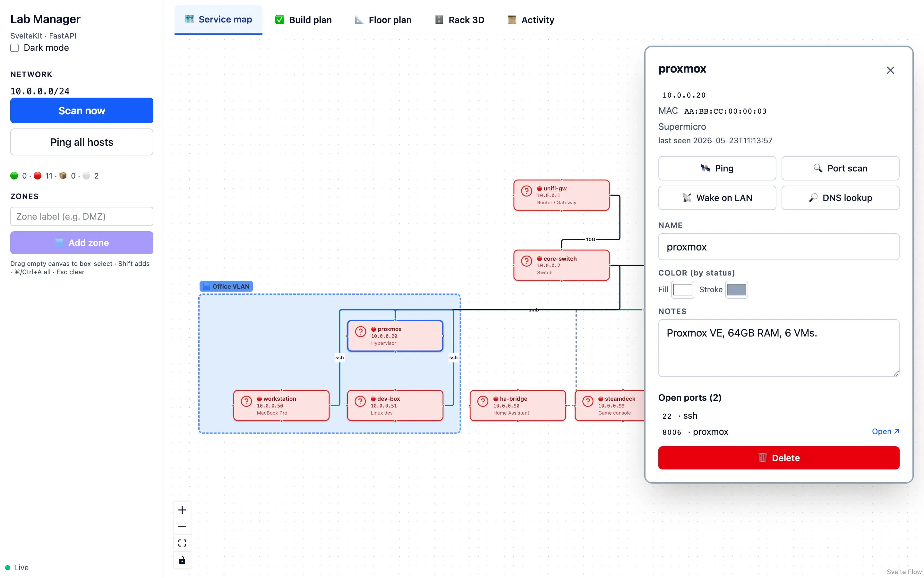Click the Svelte Flow attribution link
Screen dimensions: 924x578
coord(904,572)
